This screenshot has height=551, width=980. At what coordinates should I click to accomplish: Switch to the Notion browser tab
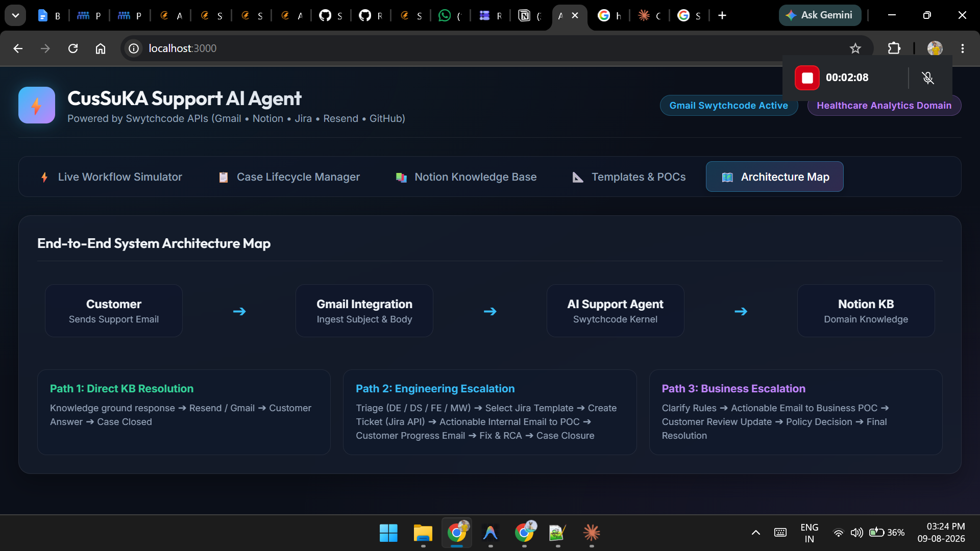tap(530, 15)
